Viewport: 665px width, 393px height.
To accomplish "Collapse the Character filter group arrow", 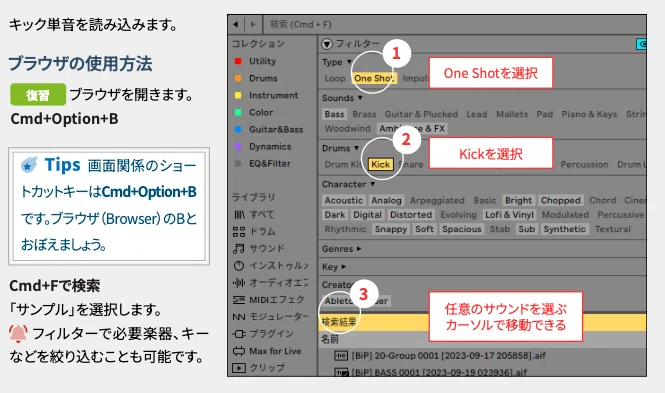I will coord(372,184).
